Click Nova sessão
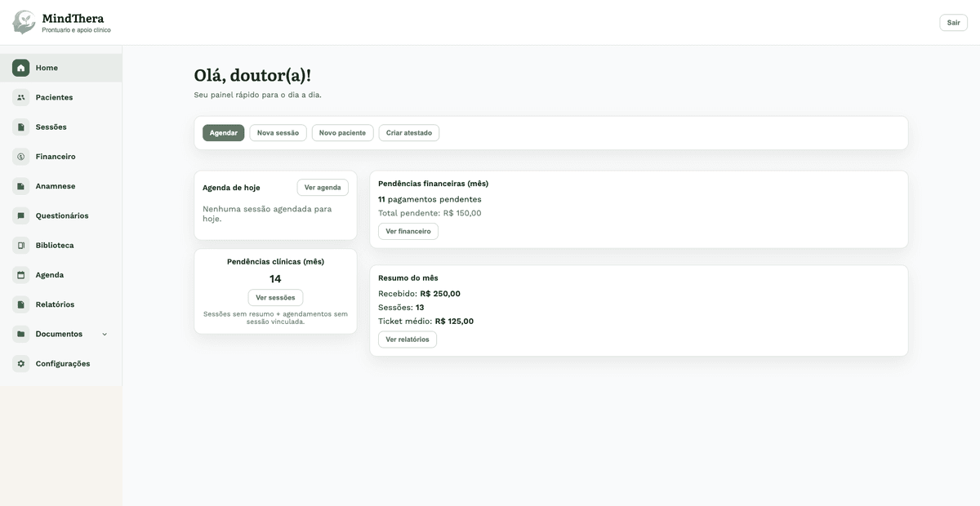The width and height of the screenshot is (980, 506). (x=278, y=131)
